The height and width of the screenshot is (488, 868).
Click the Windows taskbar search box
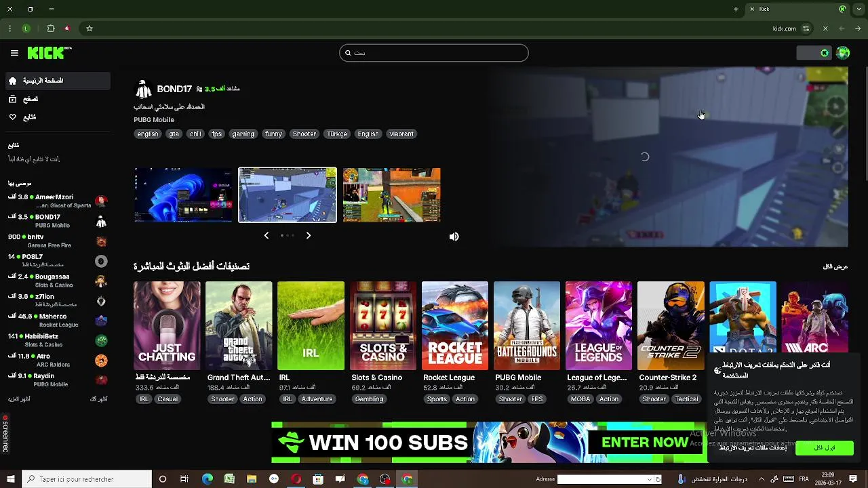(x=87, y=479)
